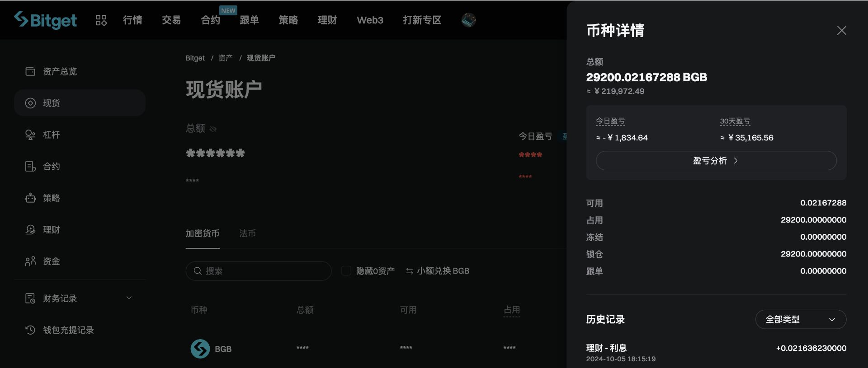Image resolution: width=868 pixels, height=368 pixels.
Task: Open Web3 in top navigation
Action: click(x=370, y=20)
